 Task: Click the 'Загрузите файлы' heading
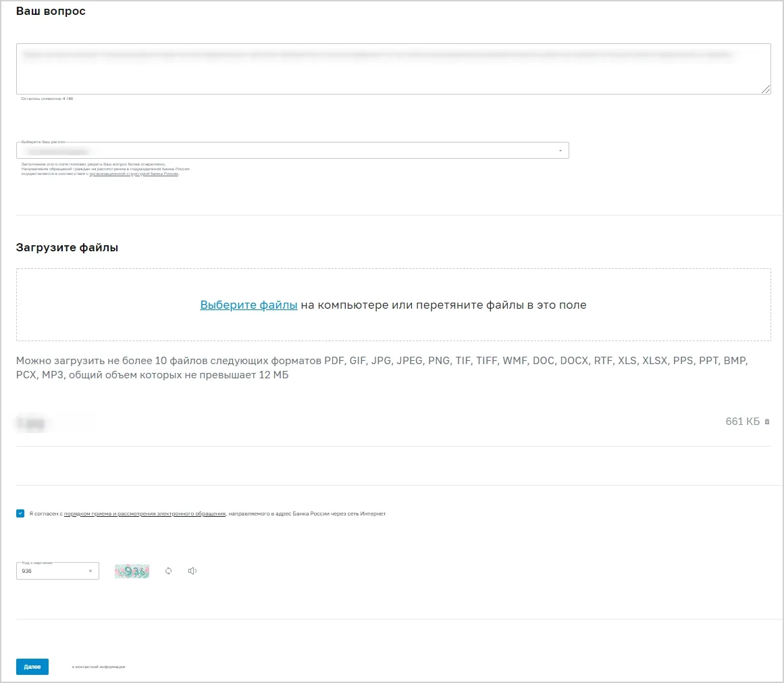coord(67,248)
